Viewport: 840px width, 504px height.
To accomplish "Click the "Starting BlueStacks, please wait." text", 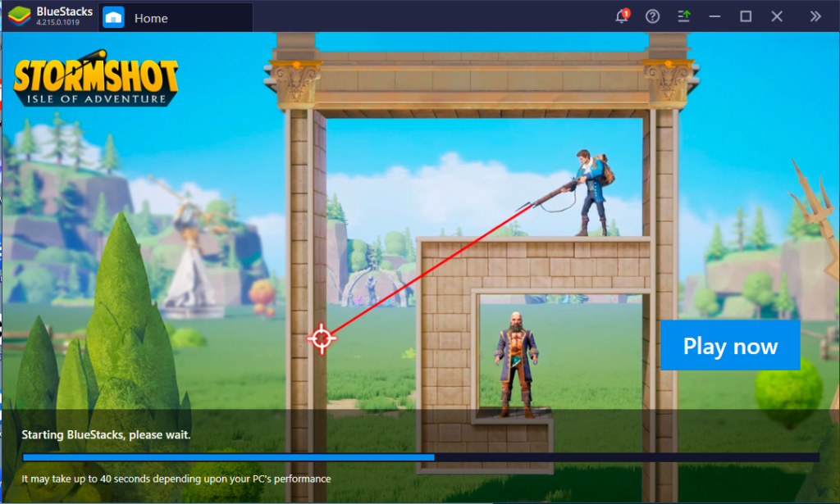I will tap(106, 434).
